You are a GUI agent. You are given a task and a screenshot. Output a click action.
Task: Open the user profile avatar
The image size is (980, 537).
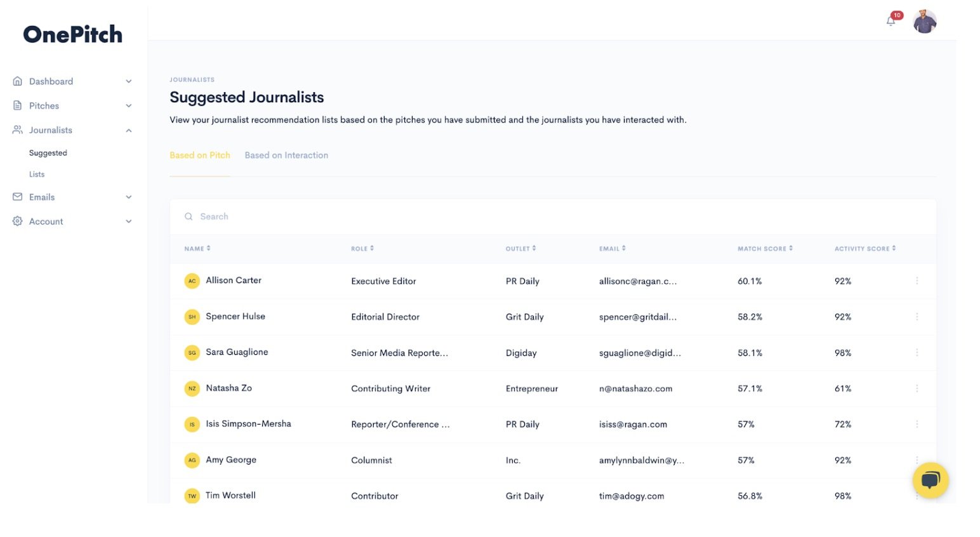pos(925,22)
